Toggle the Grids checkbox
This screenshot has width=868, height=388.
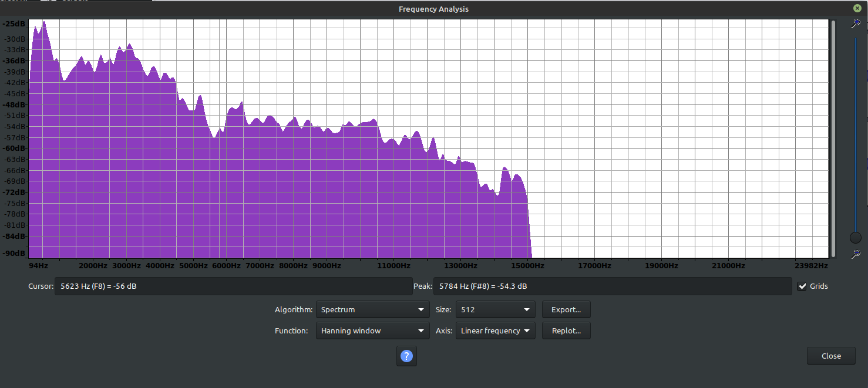802,286
